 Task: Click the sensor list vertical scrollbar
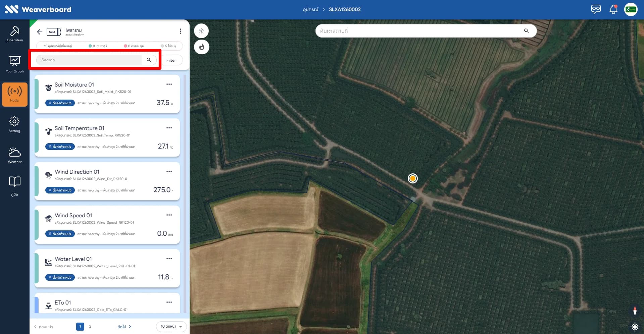[185, 194]
